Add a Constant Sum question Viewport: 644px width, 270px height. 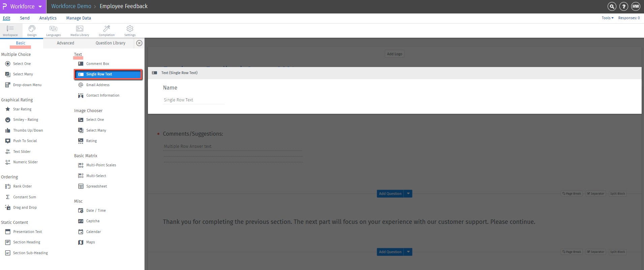click(21, 197)
